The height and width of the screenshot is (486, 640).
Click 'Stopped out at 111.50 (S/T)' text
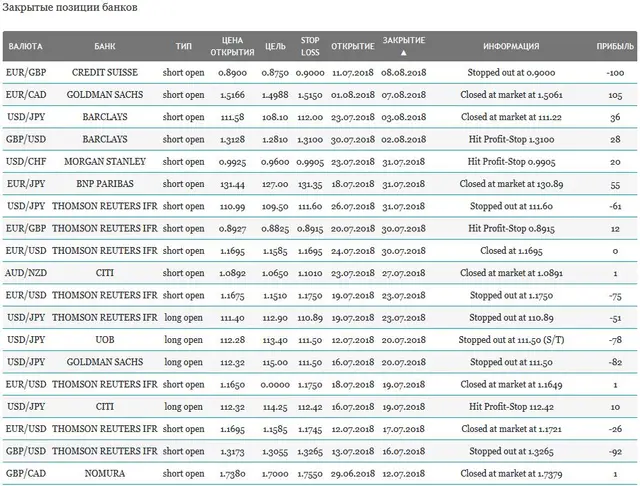[511, 340]
